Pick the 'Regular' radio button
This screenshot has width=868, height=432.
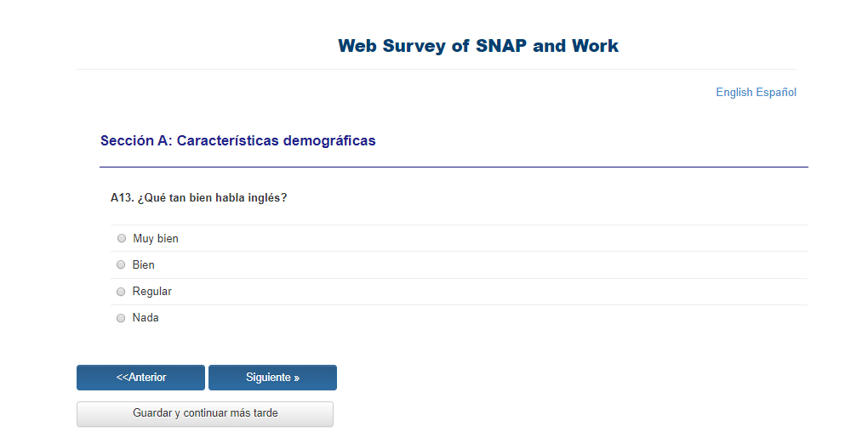tap(121, 292)
